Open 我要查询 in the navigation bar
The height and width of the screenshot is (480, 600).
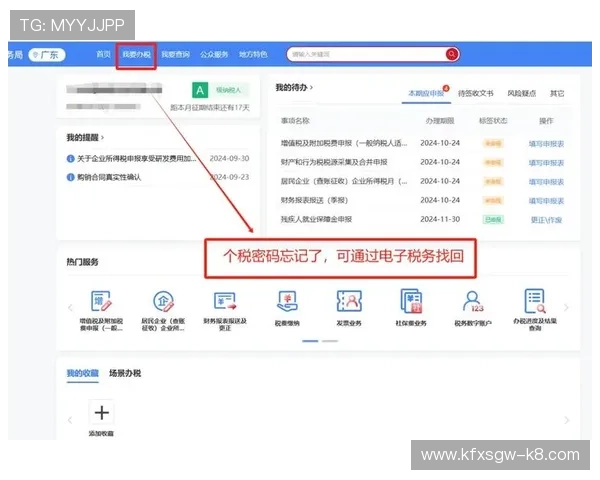tap(176, 54)
